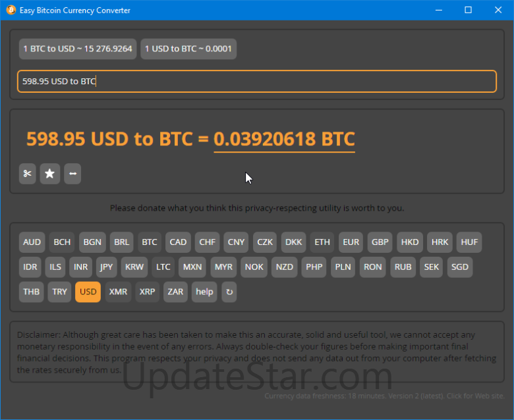Refresh rates with the reload icon
Image resolution: width=514 pixels, height=420 pixels.
click(229, 292)
